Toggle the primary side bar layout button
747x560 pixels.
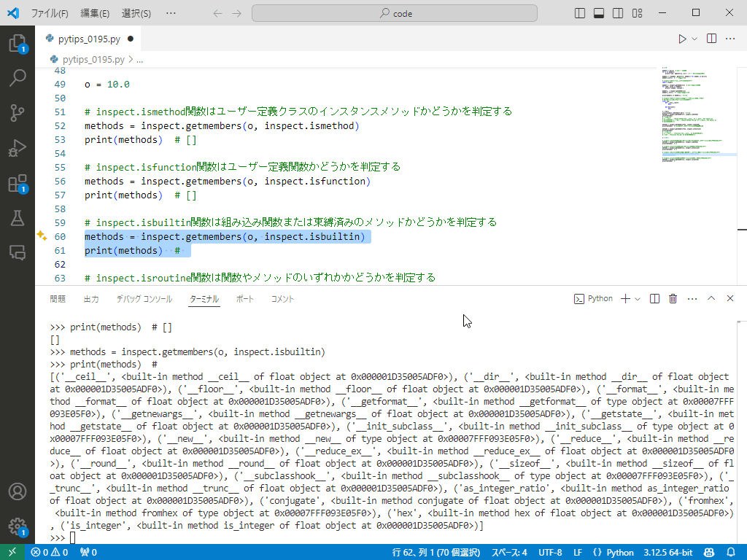click(x=581, y=13)
